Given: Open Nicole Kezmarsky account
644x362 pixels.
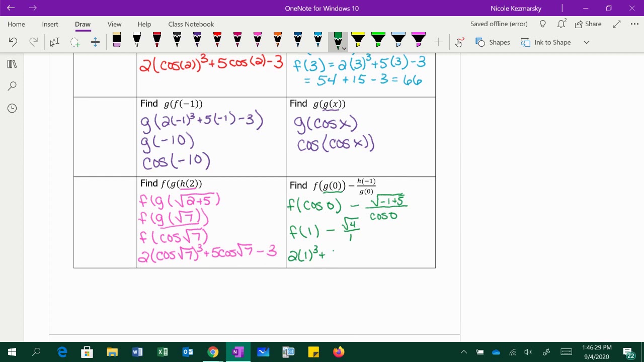Looking at the screenshot, I should point(516,8).
